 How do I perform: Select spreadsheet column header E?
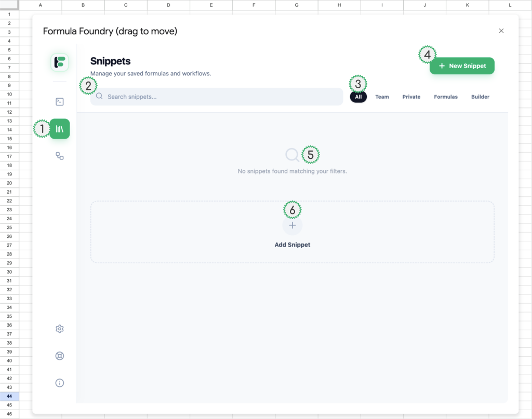211,5
